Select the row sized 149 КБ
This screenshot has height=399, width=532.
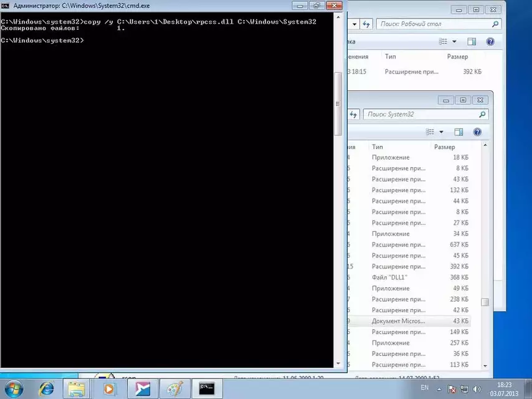point(409,332)
